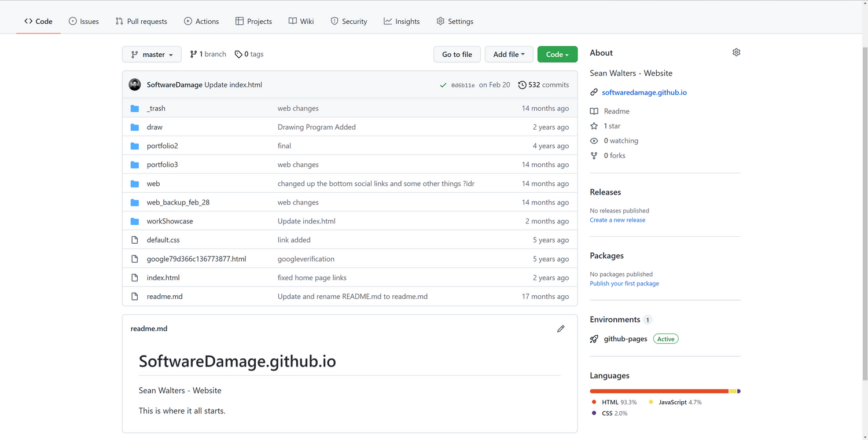Click the Readme link in About
Screen dimensions: 868x440
pos(610,111)
